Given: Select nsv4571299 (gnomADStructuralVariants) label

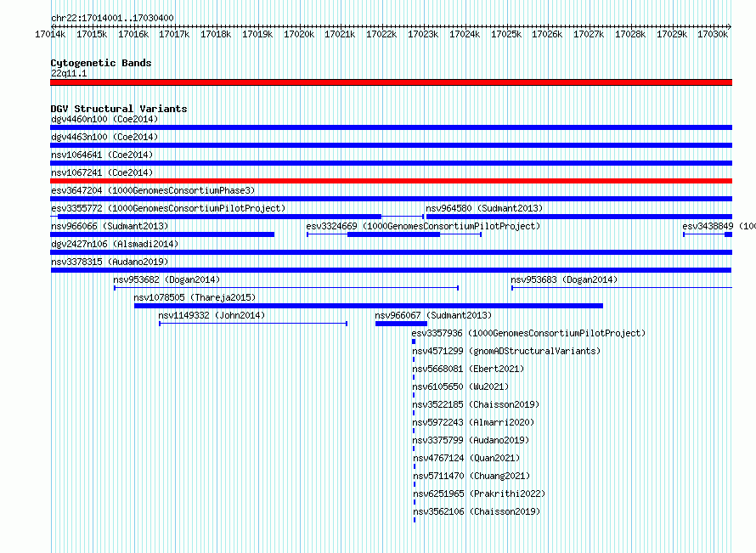Looking at the screenshot, I should 506,351.
